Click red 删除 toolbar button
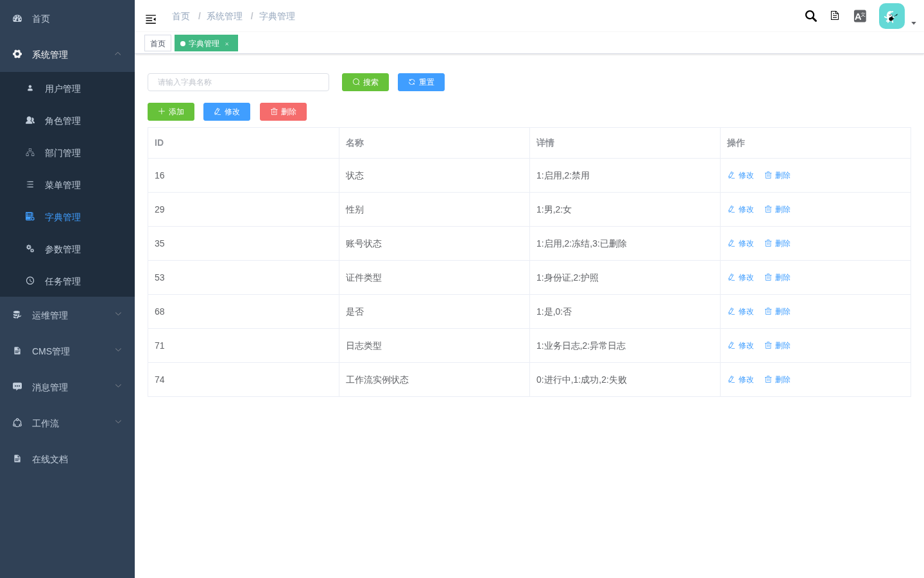Viewport: 924px width, 578px height. [x=283, y=112]
